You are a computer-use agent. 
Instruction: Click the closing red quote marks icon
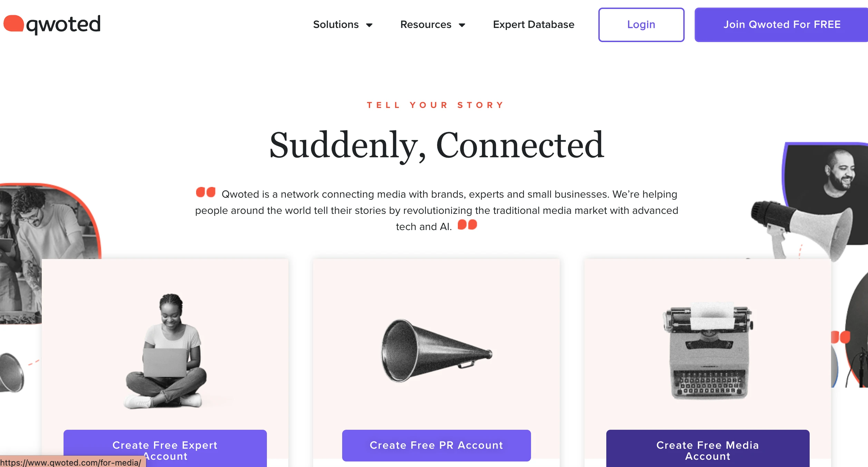pyautogui.click(x=467, y=225)
